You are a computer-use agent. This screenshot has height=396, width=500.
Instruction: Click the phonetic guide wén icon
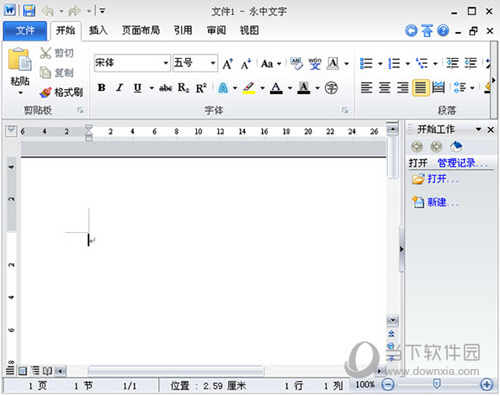315,63
